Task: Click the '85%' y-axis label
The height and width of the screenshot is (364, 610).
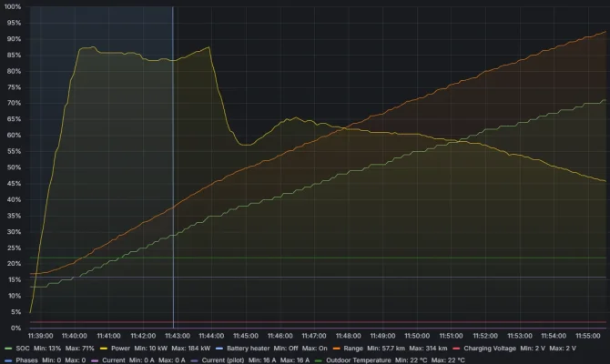Action: (14, 56)
